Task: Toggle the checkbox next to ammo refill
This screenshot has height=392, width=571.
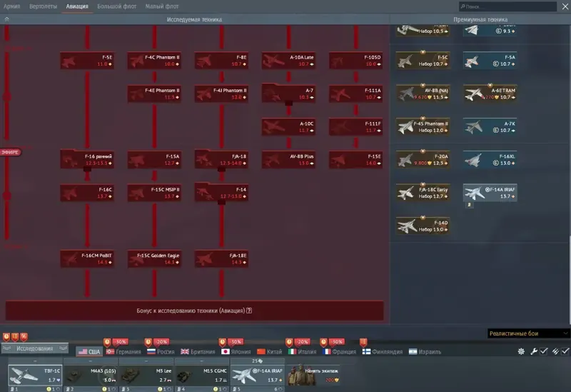Action: (x=565, y=351)
